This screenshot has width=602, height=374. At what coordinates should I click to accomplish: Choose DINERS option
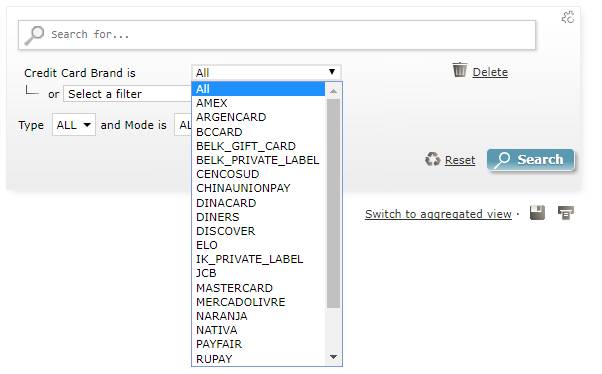coord(258,217)
